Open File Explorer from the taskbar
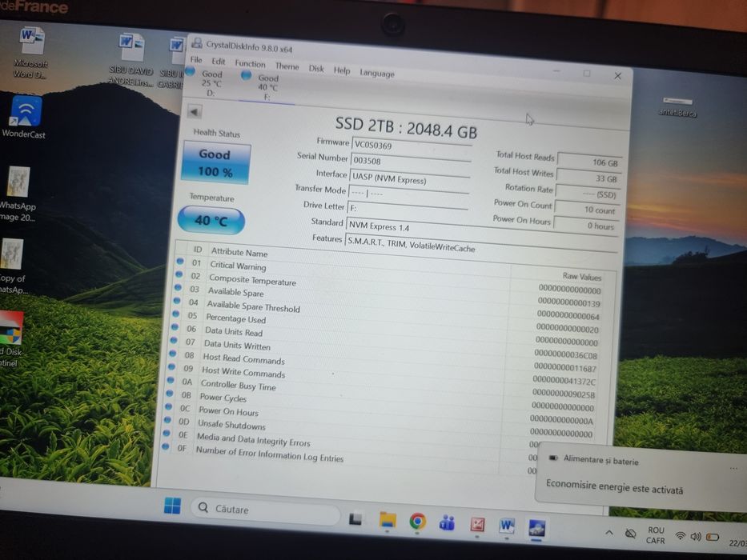Image resolution: width=747 pixels, height=560 pixels. pos(388,520)
